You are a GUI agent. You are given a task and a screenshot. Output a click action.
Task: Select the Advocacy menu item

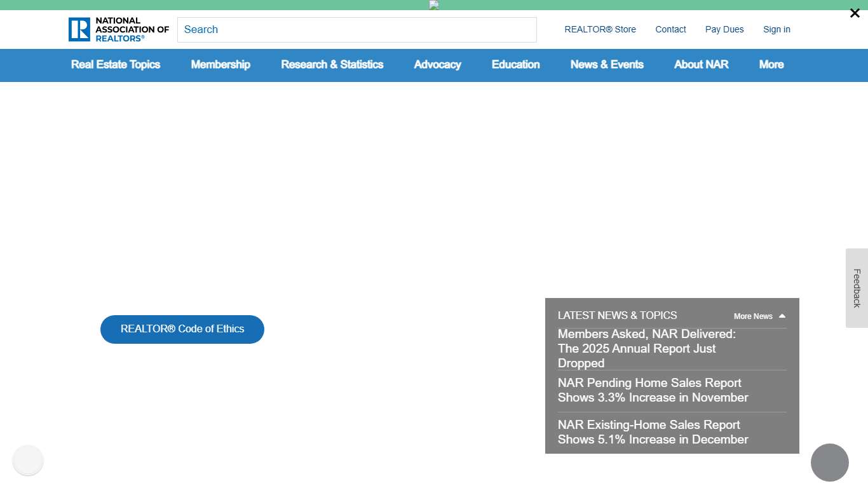pyautogui.click(x=437, y=65)
